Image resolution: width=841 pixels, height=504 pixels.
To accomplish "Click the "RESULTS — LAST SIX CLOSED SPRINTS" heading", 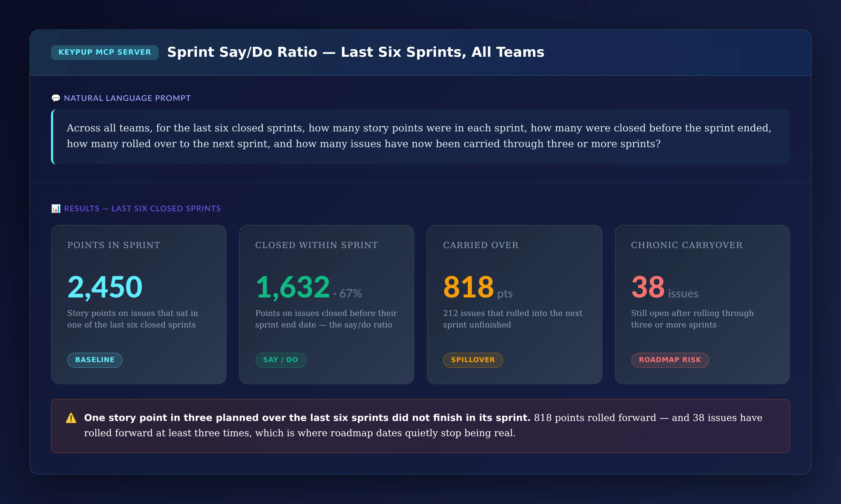I will 142,209.
